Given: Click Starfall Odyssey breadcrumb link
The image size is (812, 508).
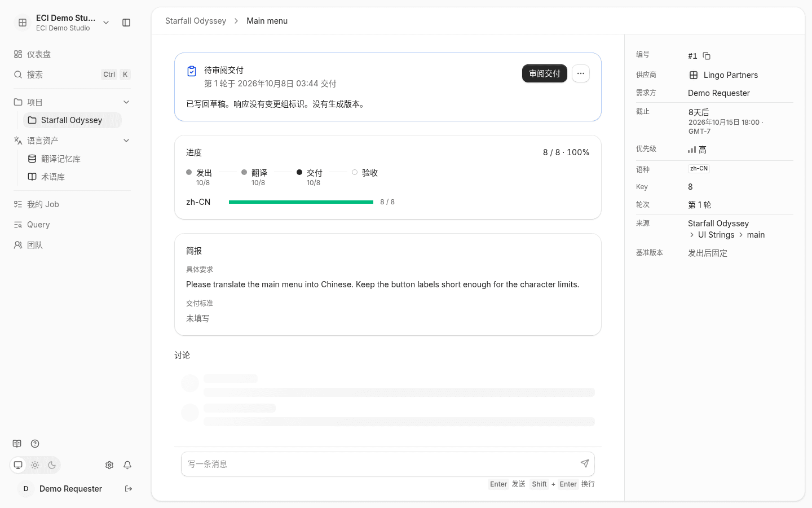Looking at the screenshot, I should tap(196, 21).
